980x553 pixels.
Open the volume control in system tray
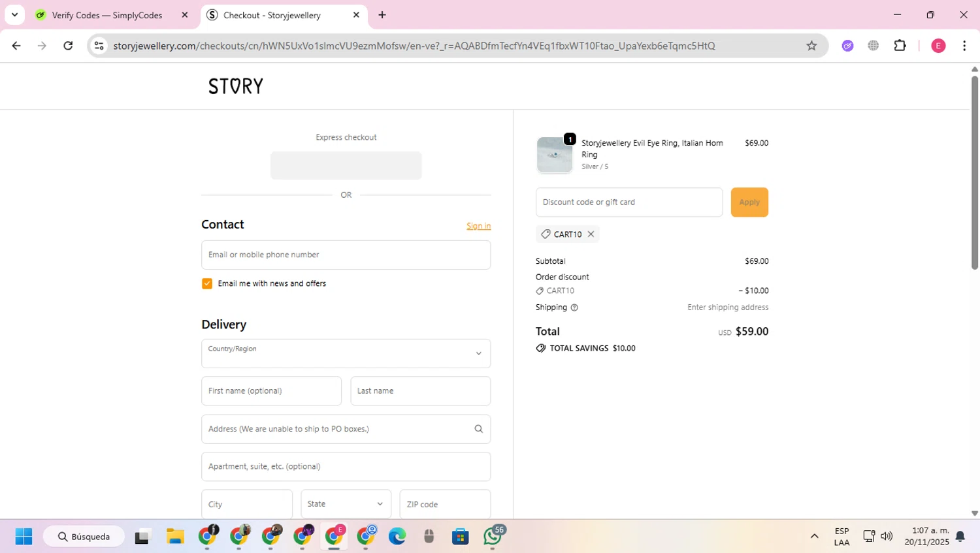pos(887,536)
